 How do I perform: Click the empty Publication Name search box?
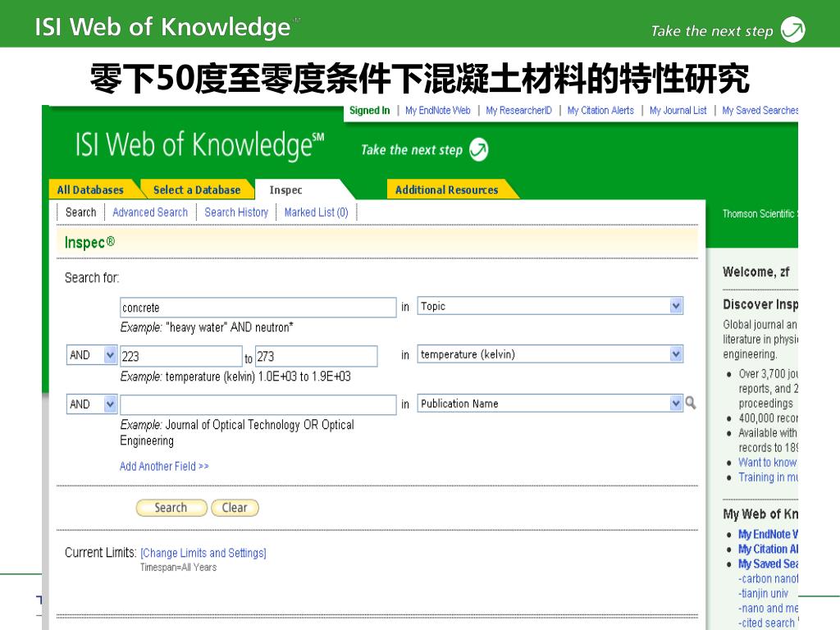258,404
